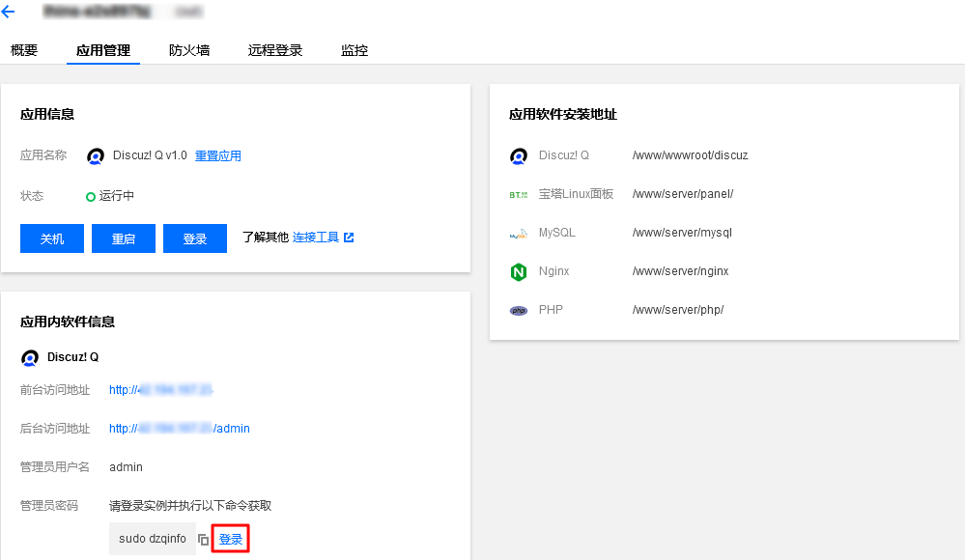Click Discuz! Q icon in 应用内软件信息
The height and width of the screenshot is (560, 965).
pos(30,357)
